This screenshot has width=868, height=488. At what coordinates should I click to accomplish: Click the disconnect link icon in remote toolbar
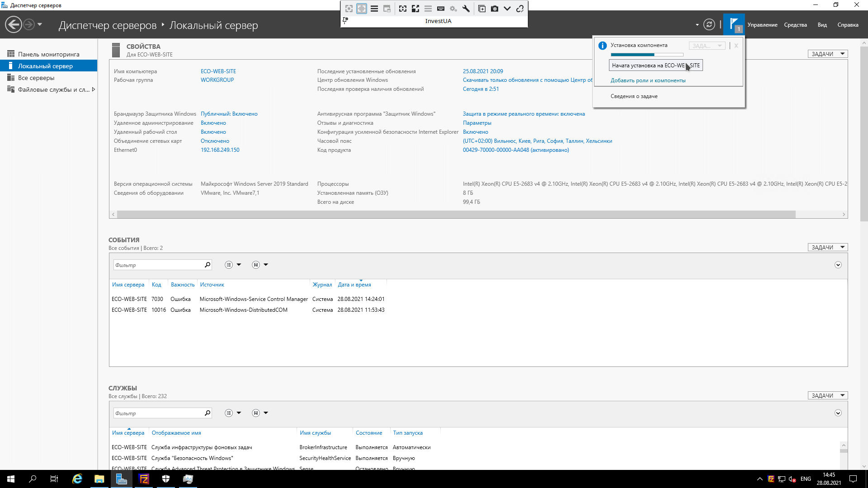click(520, 9)
